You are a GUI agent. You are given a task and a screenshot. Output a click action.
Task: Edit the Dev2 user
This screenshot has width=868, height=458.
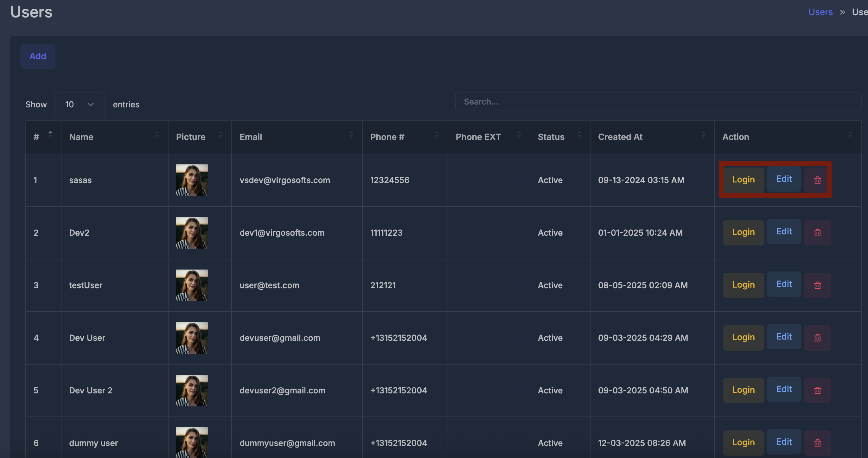[x=784, y=232]
